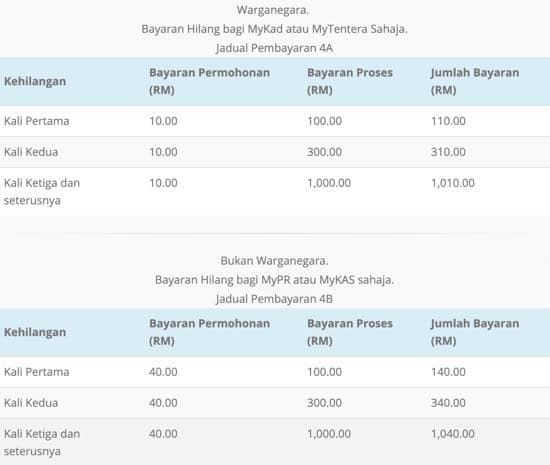Click the MyPR atau MyKAS description line

pos(274,280)
